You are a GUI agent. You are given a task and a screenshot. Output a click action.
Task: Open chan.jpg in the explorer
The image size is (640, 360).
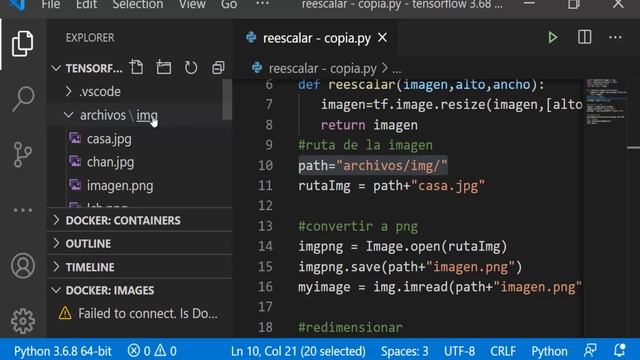(110, 162)
